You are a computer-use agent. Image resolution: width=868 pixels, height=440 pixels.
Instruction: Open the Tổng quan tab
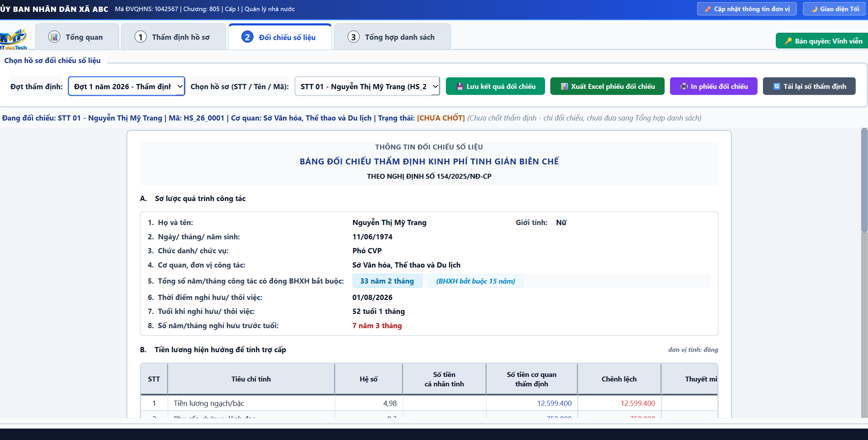click(x=77, y=37)
